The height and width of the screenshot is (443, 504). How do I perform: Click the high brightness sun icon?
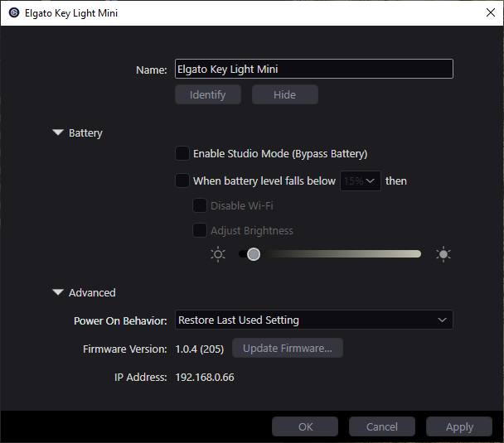(x=443, y=254)
